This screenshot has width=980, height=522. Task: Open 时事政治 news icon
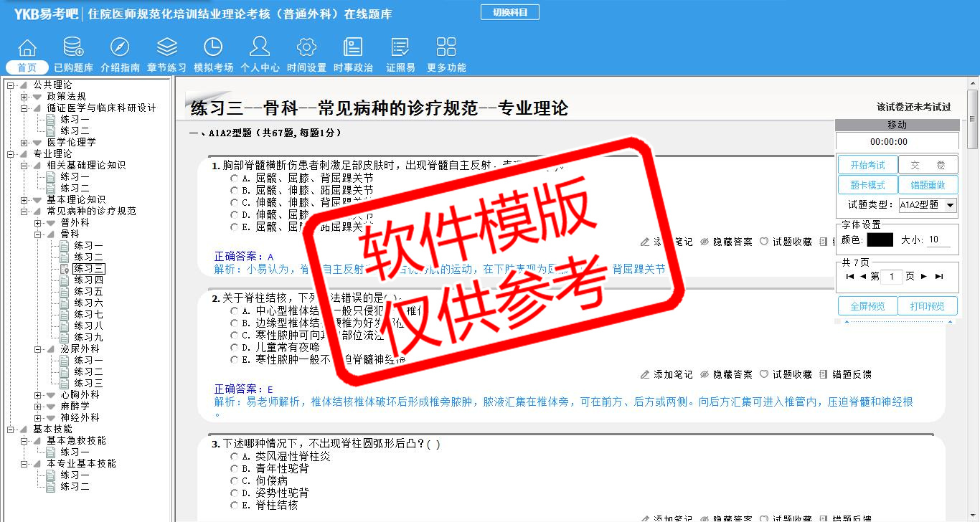(x=353, y=48)
